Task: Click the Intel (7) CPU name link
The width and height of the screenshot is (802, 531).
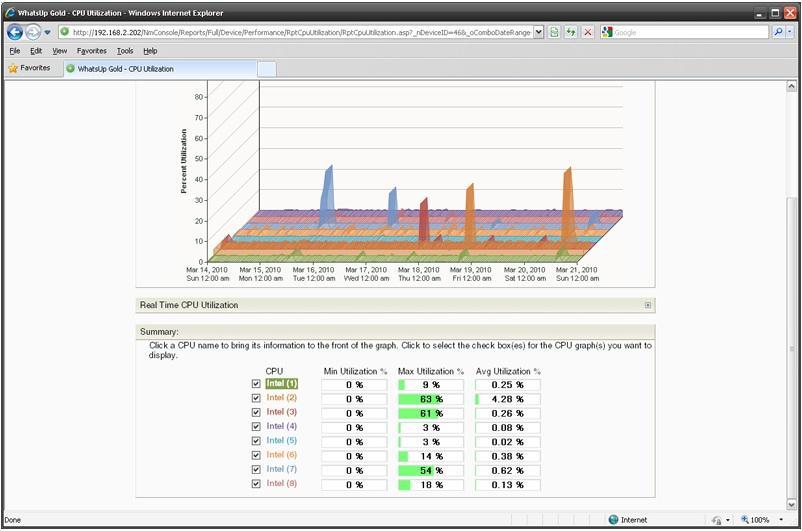Action: [x=281, y=469]
